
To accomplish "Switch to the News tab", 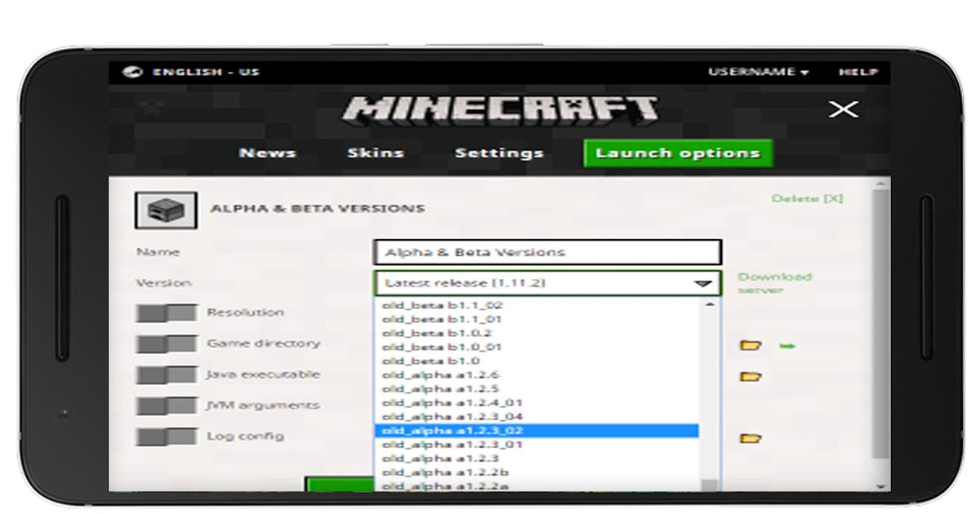I will pos(267,153).
